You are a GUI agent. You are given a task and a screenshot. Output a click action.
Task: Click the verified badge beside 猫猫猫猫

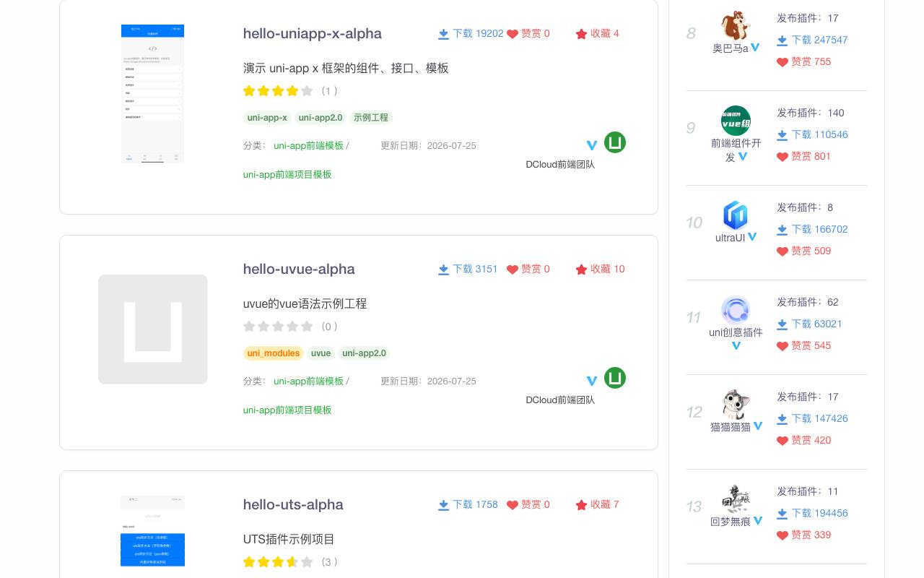tap(758, 426)
